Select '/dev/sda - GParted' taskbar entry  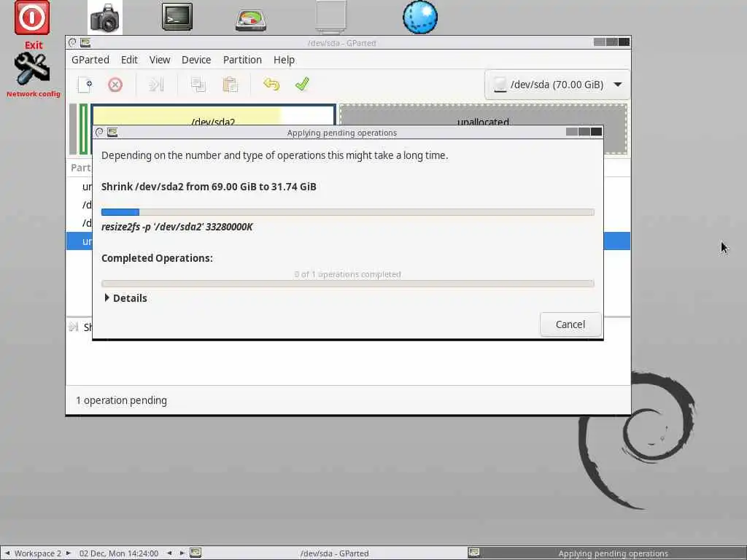[334, 553]
